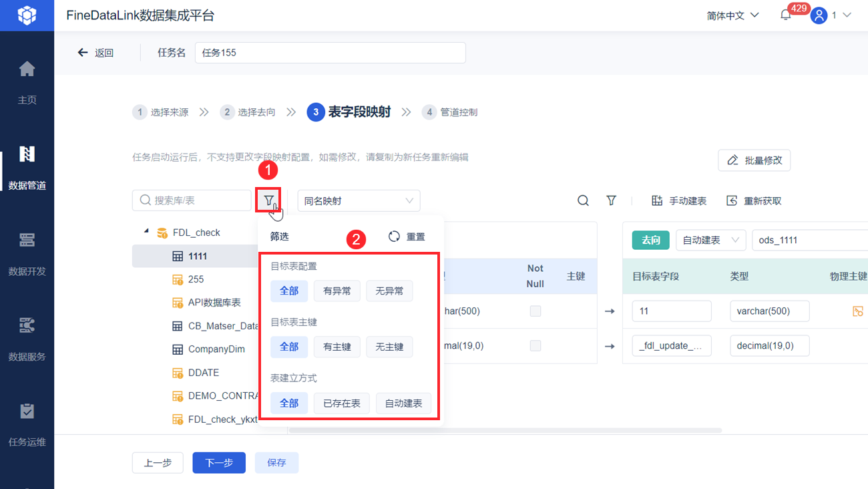Select 全部 under 目标表主键
The image size is (868, 489).
pyautogui.click(x=289, y=347)
